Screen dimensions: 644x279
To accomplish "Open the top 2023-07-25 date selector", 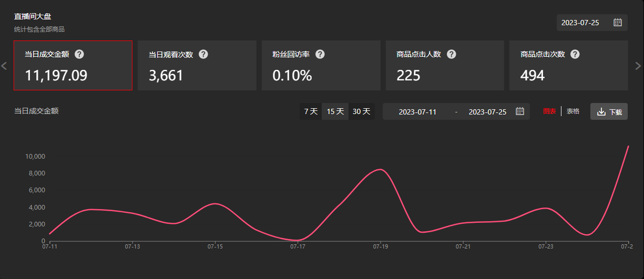I will click(580, 23).
